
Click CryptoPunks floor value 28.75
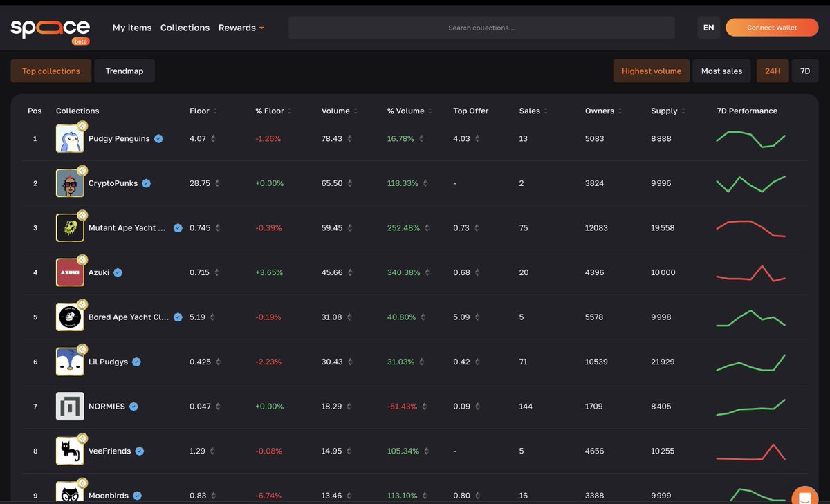tap(200, 183)
